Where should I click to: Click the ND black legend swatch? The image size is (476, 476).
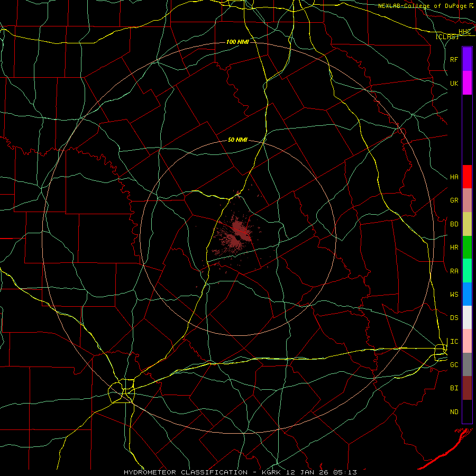coord(467,411)
